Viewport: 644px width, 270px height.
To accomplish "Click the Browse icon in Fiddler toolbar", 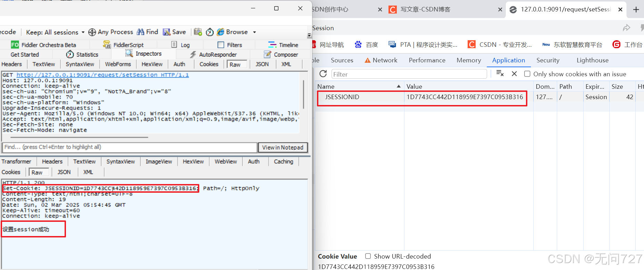I will (x=220, y=32).
